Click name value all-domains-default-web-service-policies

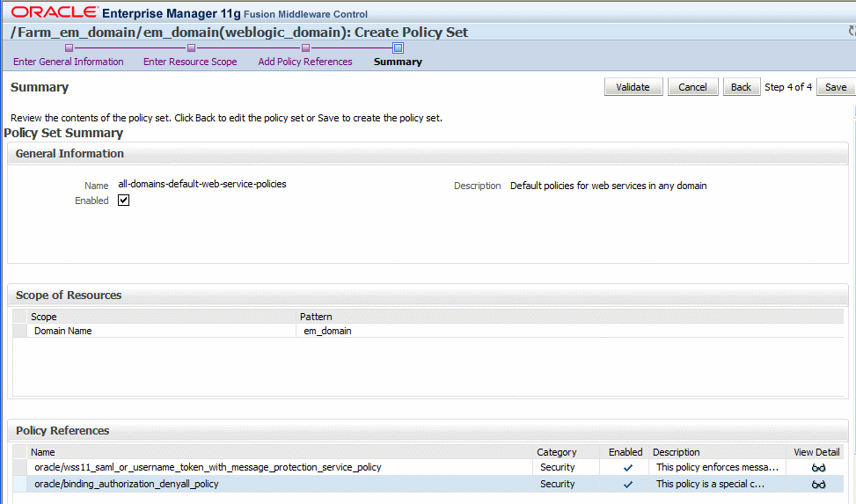click(x=202, y=184)
